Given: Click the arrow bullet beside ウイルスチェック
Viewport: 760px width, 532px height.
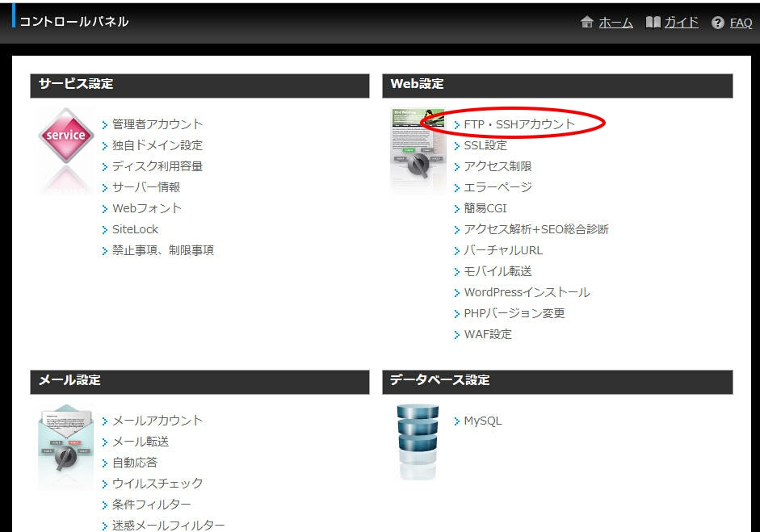Looking at the screenshot, I should 105,484.
